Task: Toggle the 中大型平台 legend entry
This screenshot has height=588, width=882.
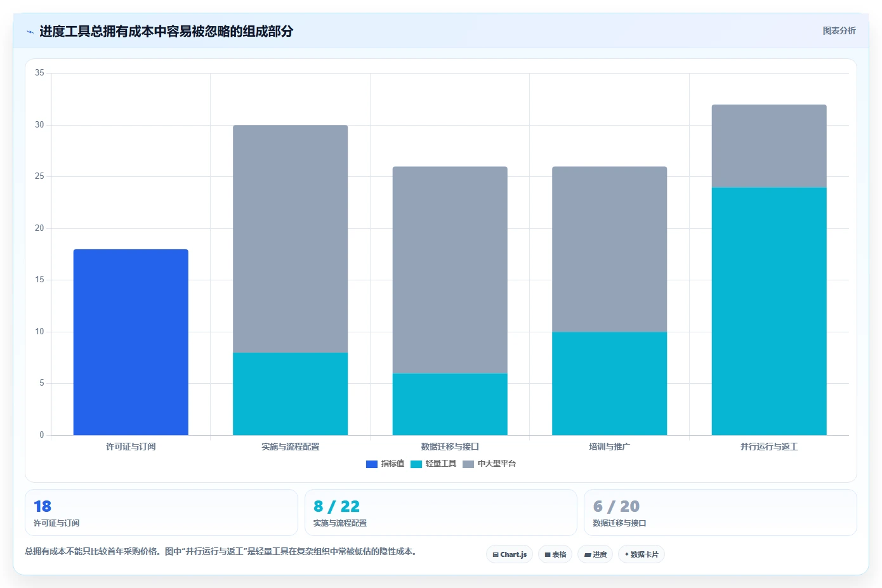Action: tap(489, 464)
